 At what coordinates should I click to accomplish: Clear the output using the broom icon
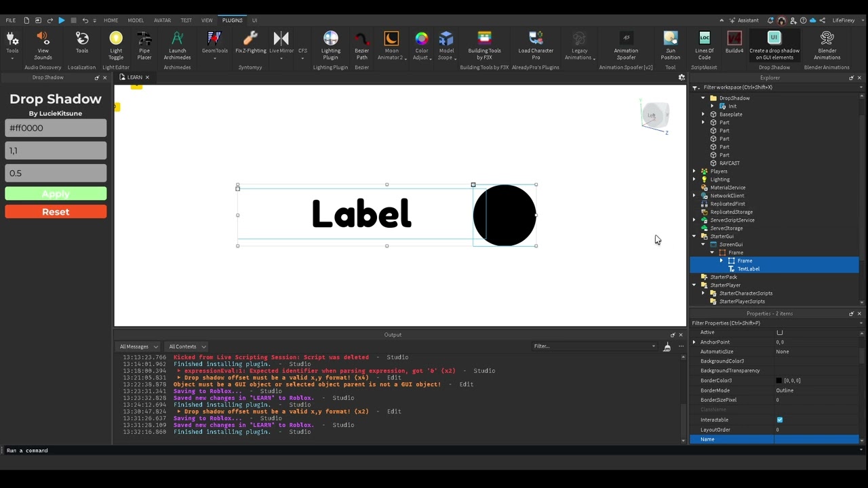[x=667, y=347]
